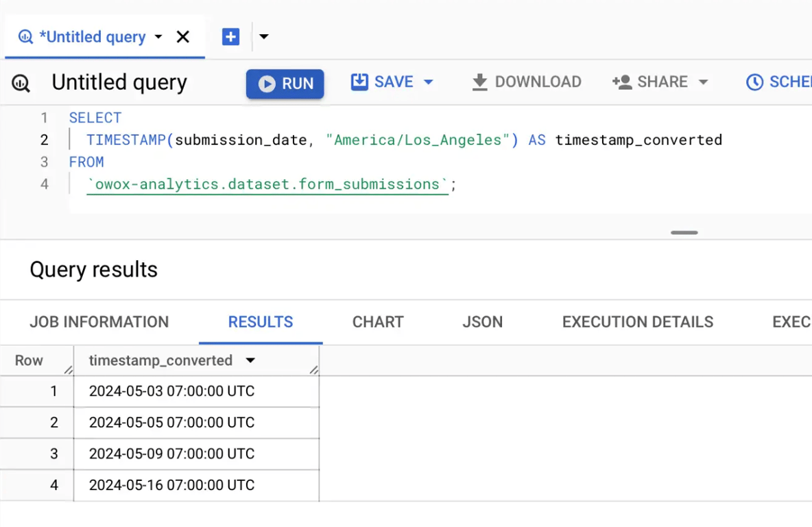Click the SAVE button
812x527 pixels.
(x=382, y=82)
